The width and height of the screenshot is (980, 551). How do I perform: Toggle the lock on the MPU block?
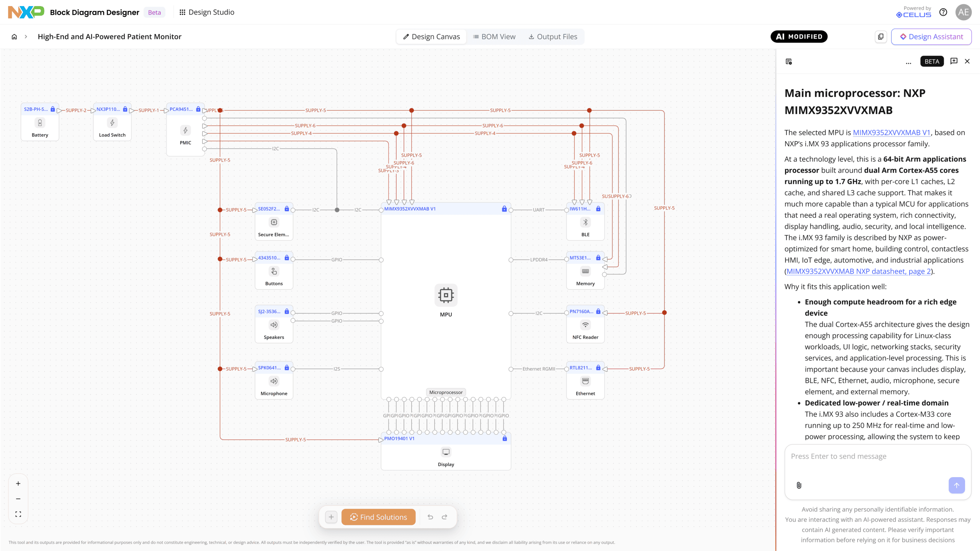tap(504, 209)
